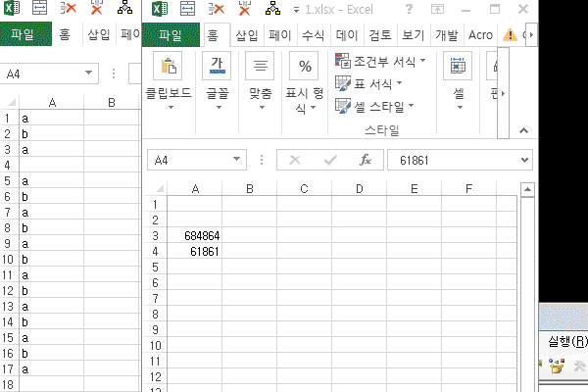Open Cell Styles (셀 스타일) dropdown
588x392 pixels.
374,106
